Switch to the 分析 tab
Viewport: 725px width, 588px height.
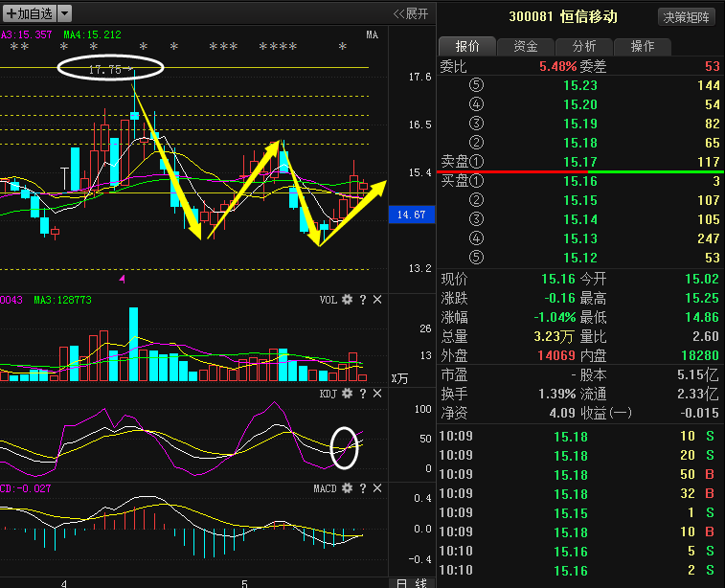(584, 46)
